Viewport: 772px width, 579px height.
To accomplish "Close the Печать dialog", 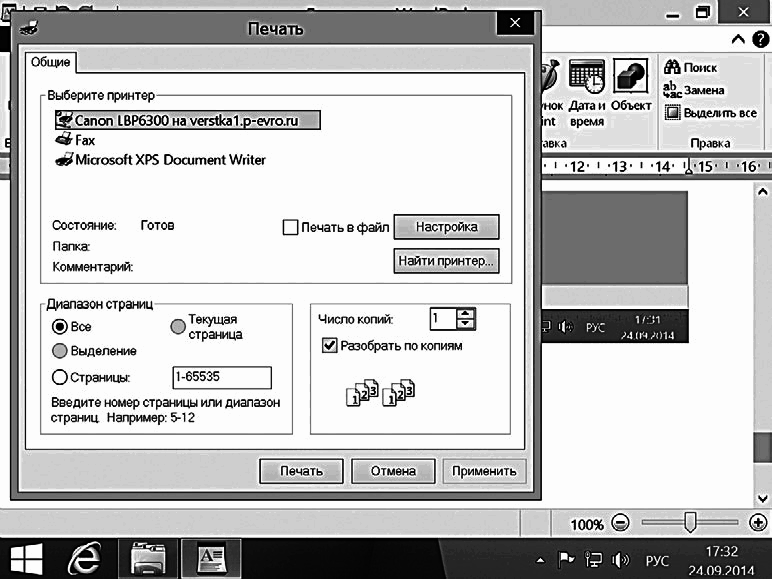I will tap(515, 23).
